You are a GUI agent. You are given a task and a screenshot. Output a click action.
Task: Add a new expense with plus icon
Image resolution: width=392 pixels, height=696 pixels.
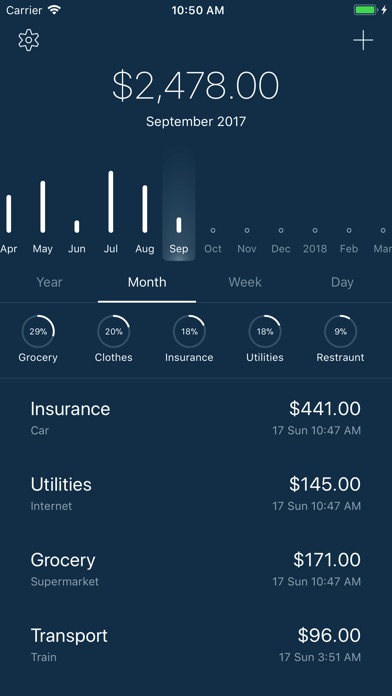(363, 40)
